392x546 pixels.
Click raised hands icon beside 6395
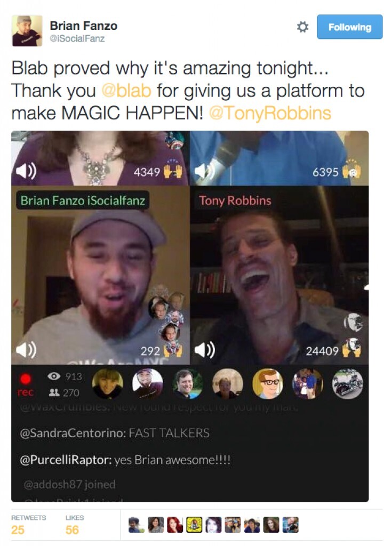click(351, 170)
